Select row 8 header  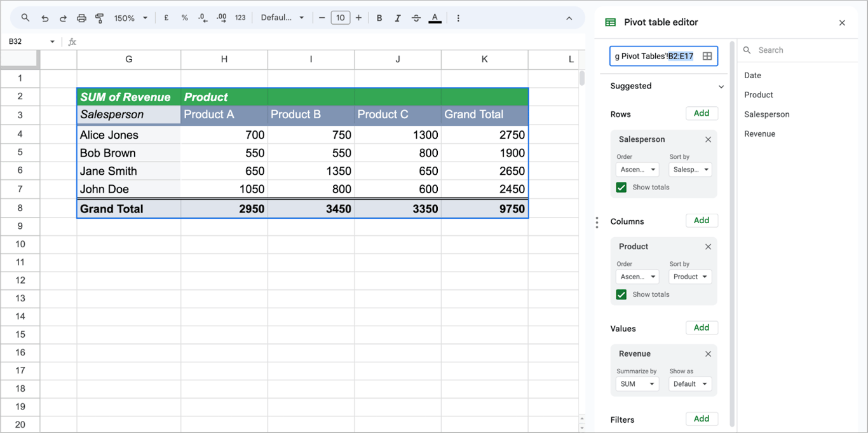pyautogui.click(x=20, y=208)
